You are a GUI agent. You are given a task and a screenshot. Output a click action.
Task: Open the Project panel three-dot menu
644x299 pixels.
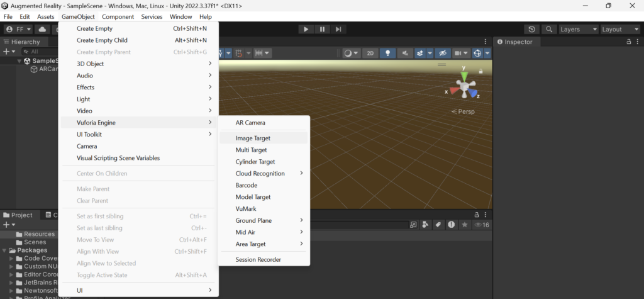coord(486,215)
